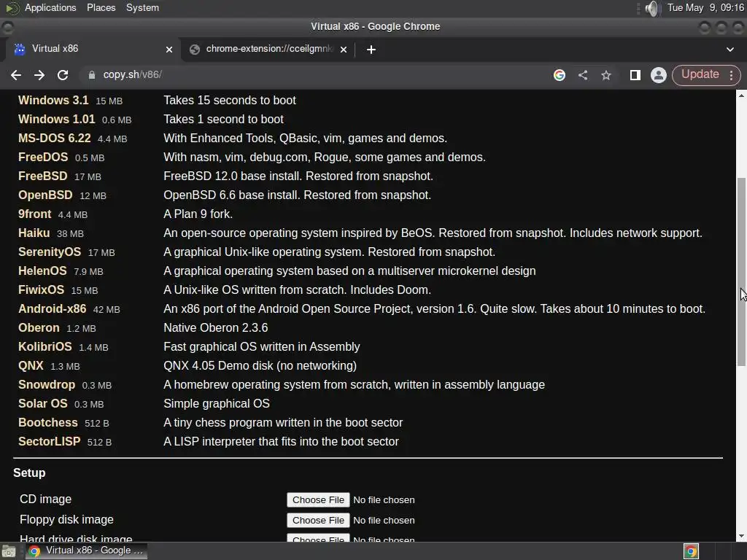Open OpenBSD link
The image size is (747, 560).
point(45,195)
